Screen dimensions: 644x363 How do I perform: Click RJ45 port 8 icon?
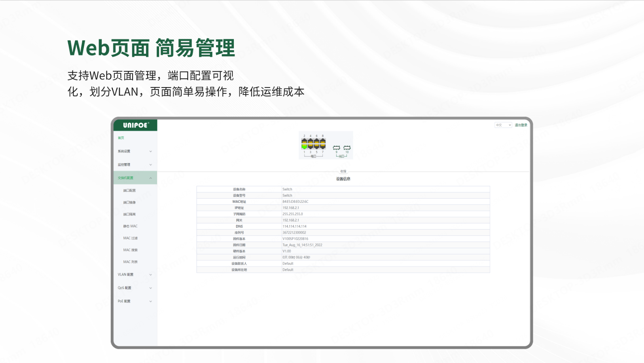coord(323,141)
